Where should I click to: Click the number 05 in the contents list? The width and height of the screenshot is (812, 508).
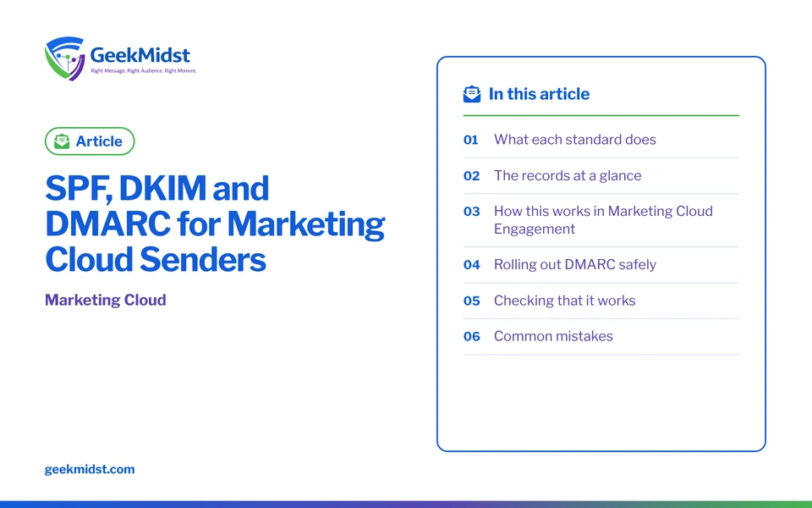[471, 301]
